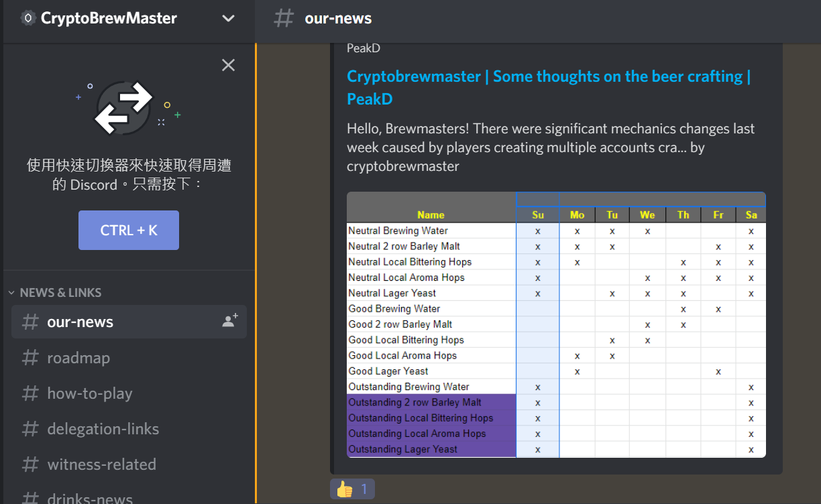
Task: Click the hash icon beside witness-related
Action: coord(30,464)
